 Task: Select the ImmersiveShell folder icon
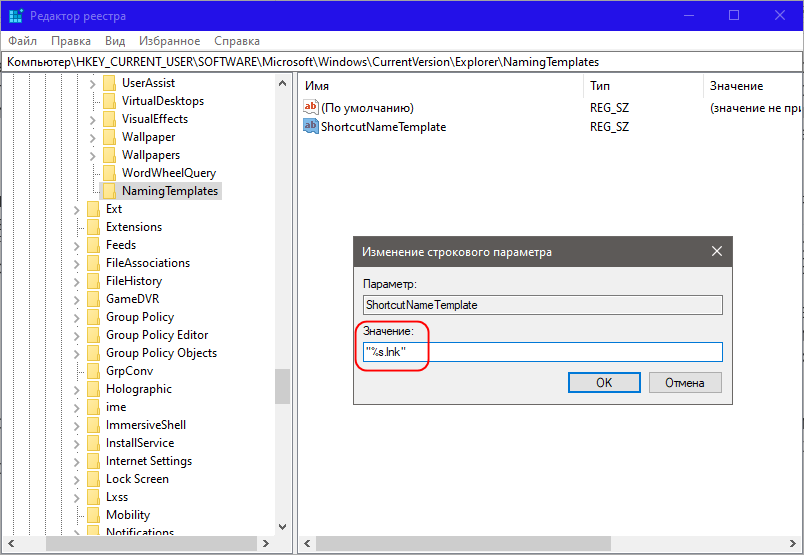(x=93, y=425)
